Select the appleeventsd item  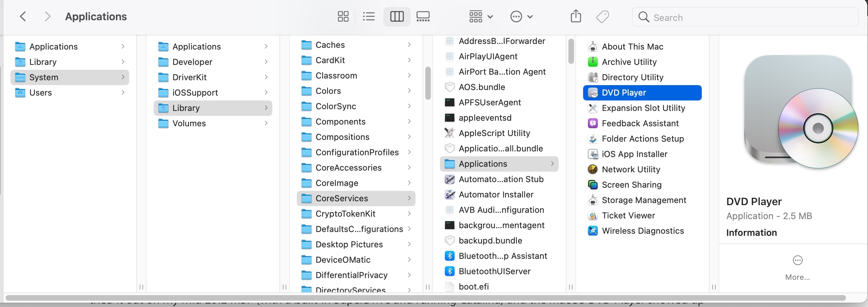pos(499,118)
